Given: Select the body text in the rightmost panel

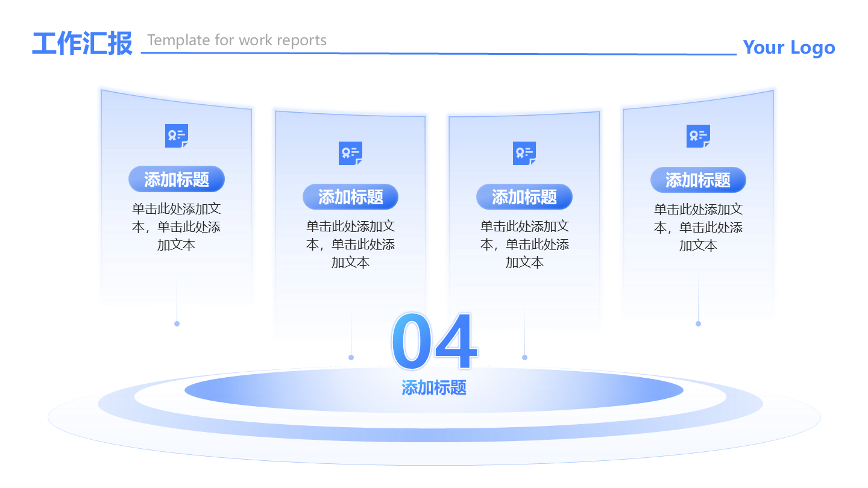Looking at the screenshot, I should [x=698, y=228].
